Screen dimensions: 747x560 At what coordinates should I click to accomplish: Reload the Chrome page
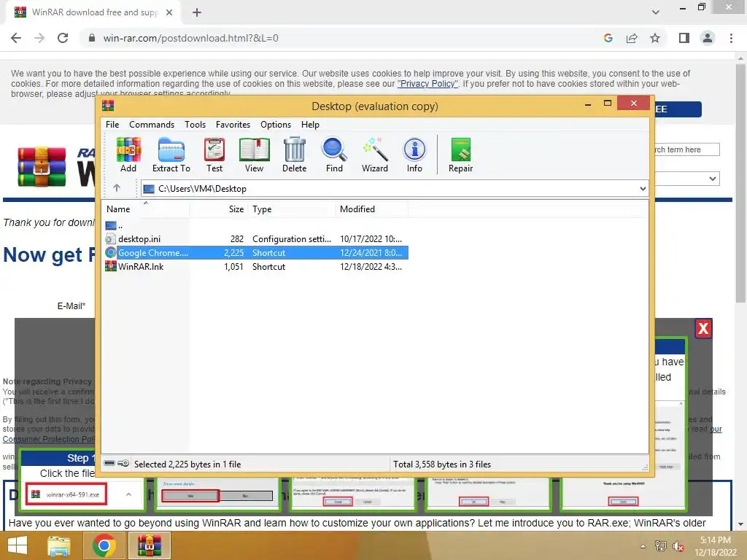(x=63, y=38)
